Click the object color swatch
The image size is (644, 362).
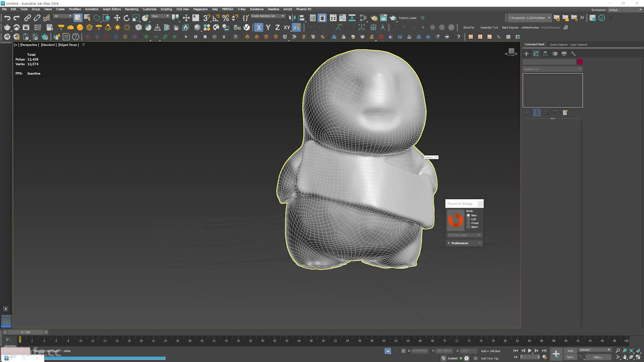580,62
